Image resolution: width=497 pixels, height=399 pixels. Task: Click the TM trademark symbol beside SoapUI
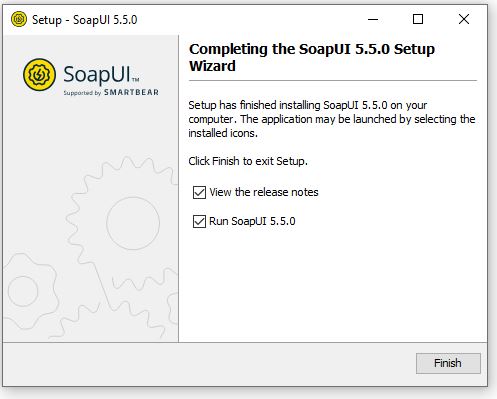(135, 80)
